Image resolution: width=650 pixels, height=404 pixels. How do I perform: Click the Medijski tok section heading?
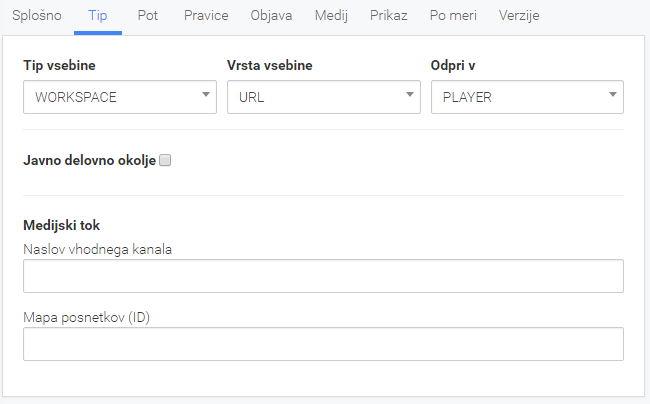click(x=61, y=225)
